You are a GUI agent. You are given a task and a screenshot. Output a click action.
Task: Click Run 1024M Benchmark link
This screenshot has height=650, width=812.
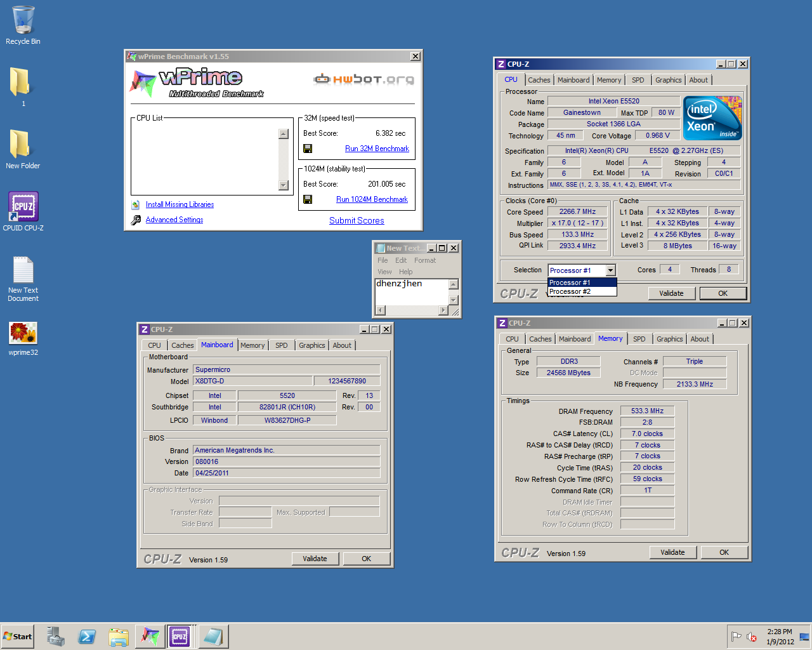(x=372, y=199)
